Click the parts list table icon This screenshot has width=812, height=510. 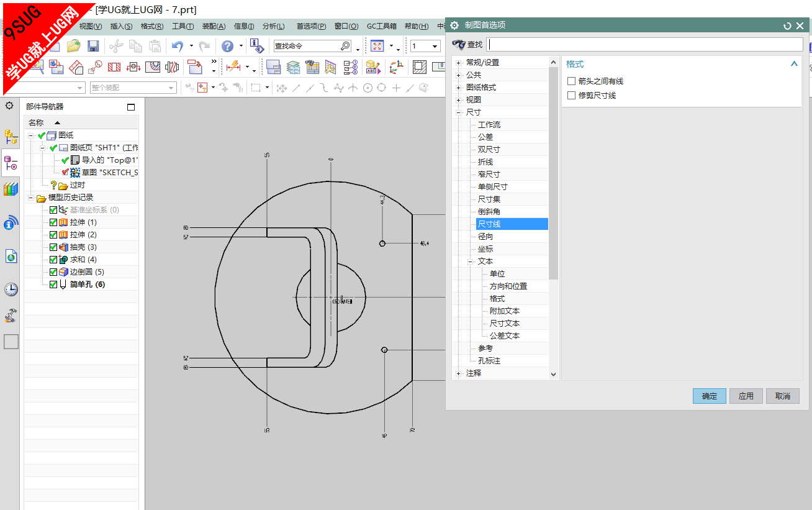pos(312,66)
